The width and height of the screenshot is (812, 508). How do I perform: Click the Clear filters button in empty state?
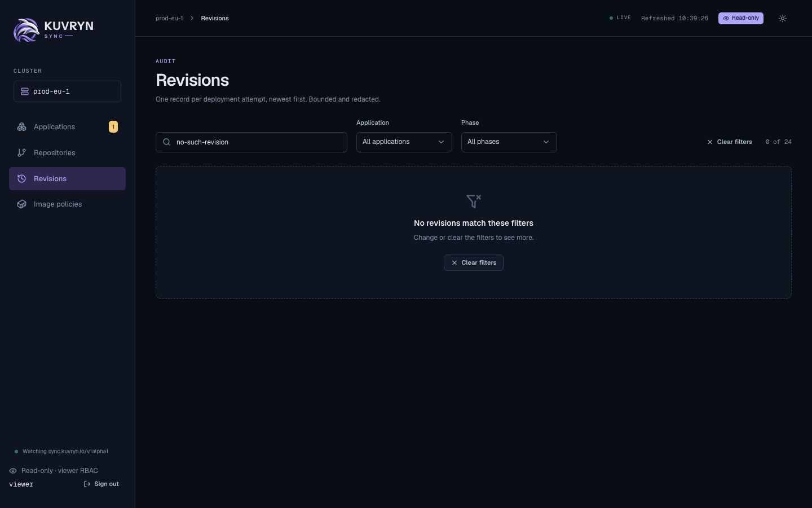(x=474, y=263)
